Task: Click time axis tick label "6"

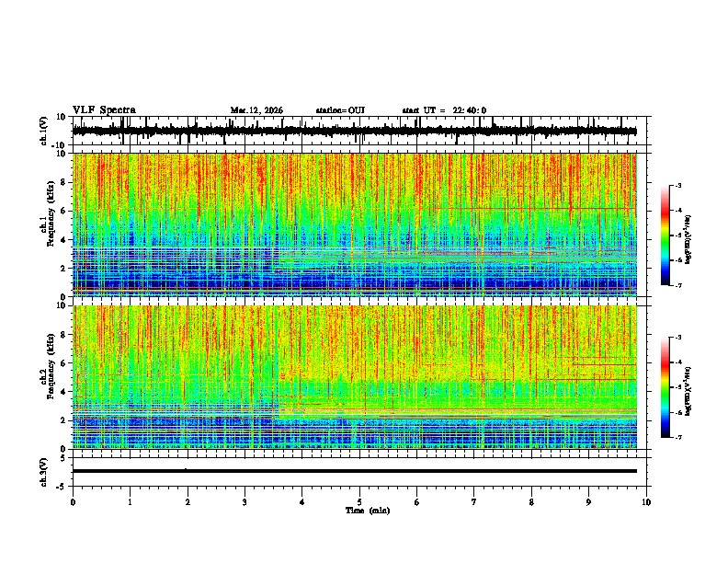Action: [416, 502]
